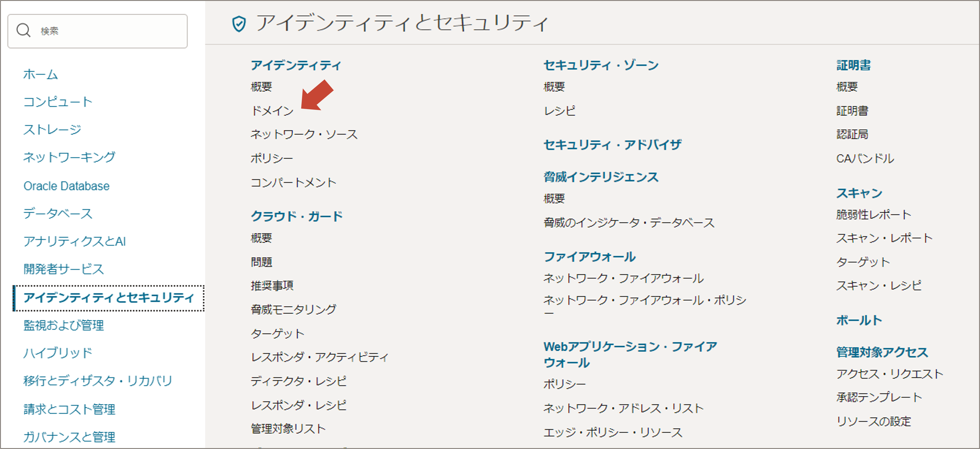This screenshot has width=980, height=449.
Task: Click the ネットワーク・ソース link
Action: pyautogui.click(x=304, y=134)
